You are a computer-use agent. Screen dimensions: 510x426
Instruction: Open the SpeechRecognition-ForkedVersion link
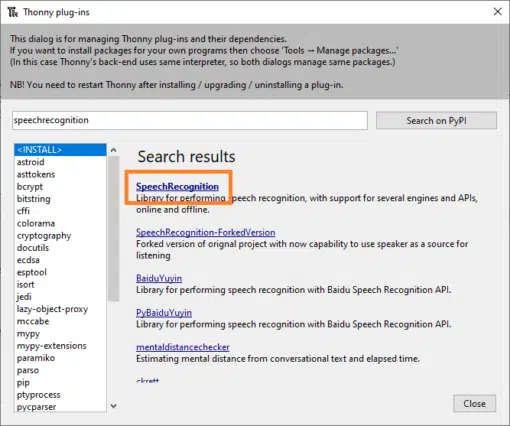pyautogui.click(x=206, y=232)
